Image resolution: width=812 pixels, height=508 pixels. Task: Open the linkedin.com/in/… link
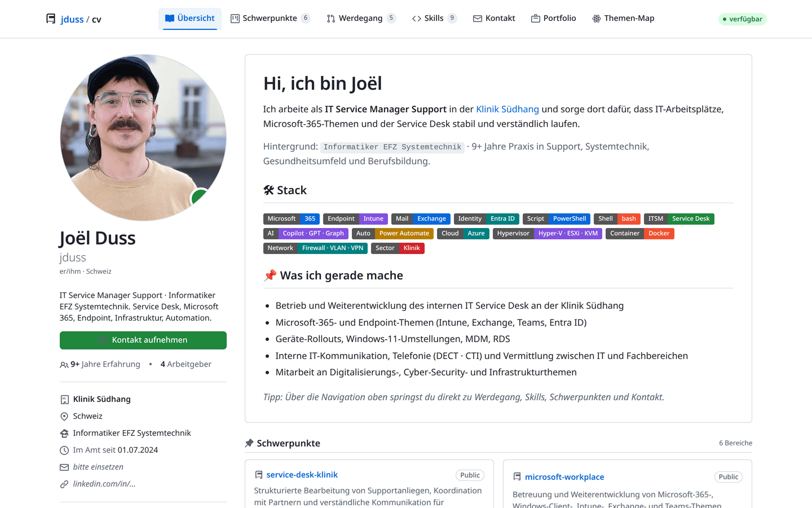click(x=104, y=484)
